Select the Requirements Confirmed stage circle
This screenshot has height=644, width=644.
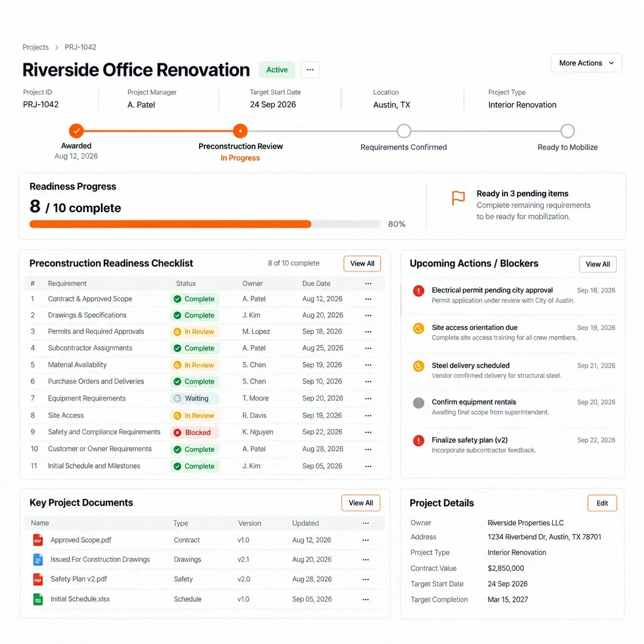point(404,131)
